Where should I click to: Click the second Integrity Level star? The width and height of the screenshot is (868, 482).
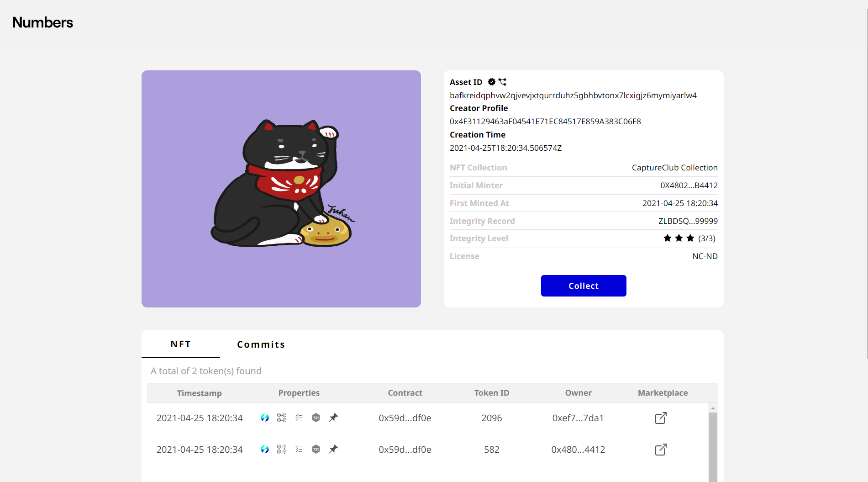pyautogui.click(x=679, y=238)
